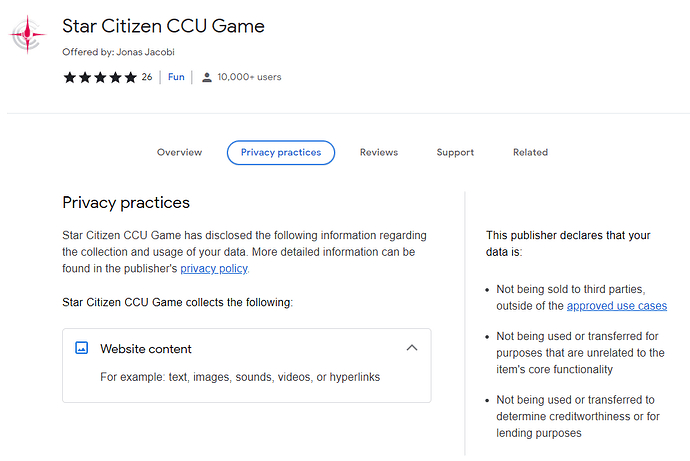690x461 pixels.
Task: Click the Privacy practices heading
Action: (126, 203)
